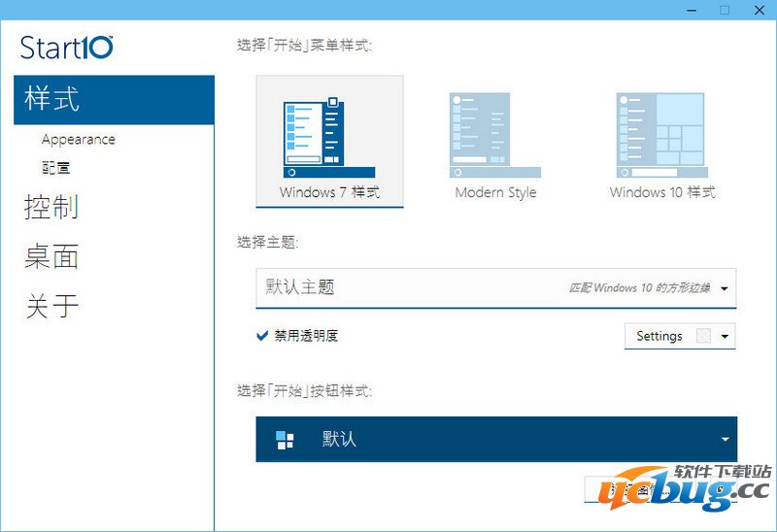Toggle the 禁用透明度 checkbox
Viewport: 777px width, 532px height.
coord(262,336)
